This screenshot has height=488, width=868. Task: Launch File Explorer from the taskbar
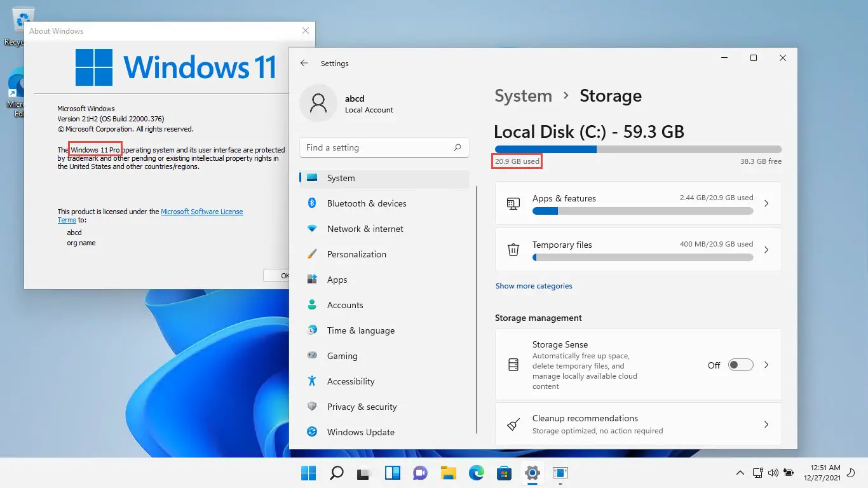[x=449, y=473]
